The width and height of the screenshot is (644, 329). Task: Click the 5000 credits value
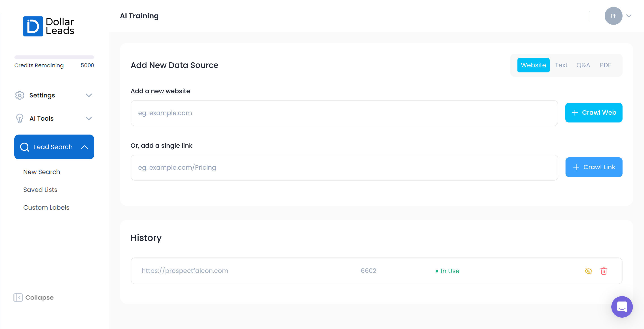point(87,65)
